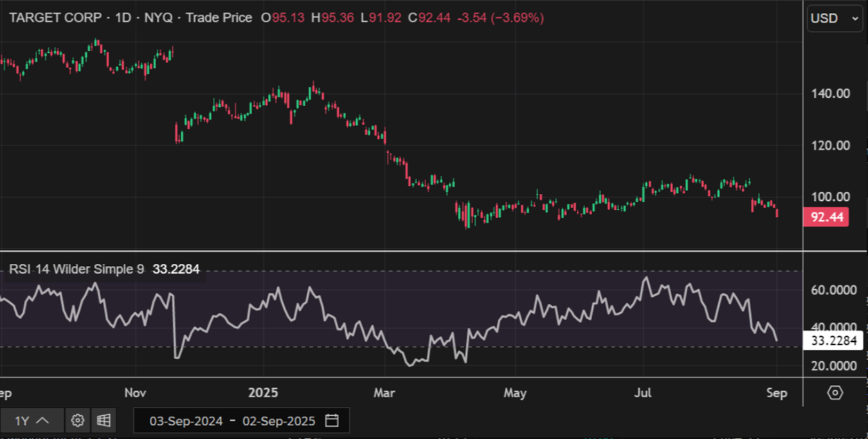
Task: Click the TARGET CORP symbol title
Action: point(55,18)
